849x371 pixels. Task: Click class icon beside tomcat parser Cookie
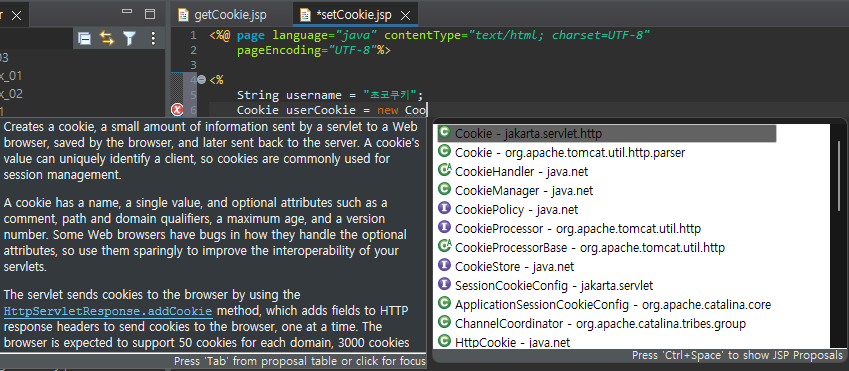[444, 151]
